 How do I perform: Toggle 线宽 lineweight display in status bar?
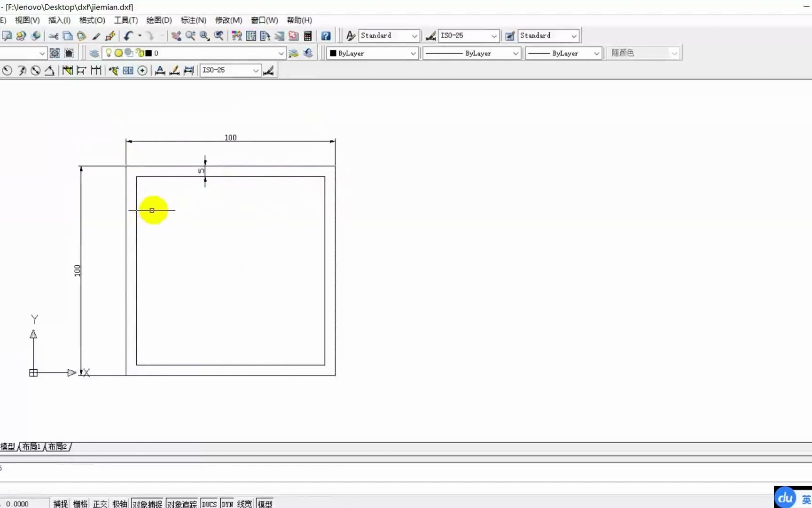coord(244,504)
